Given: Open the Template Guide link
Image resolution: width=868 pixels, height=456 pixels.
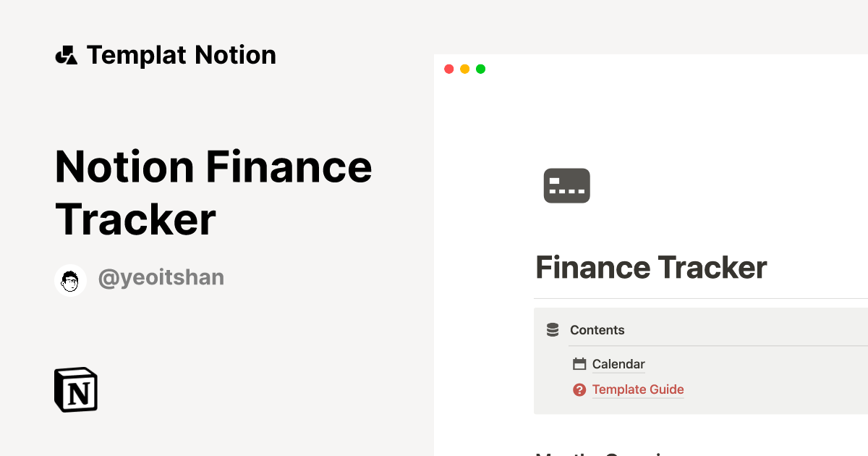Looking at the screenshot, I should point(637,389).
